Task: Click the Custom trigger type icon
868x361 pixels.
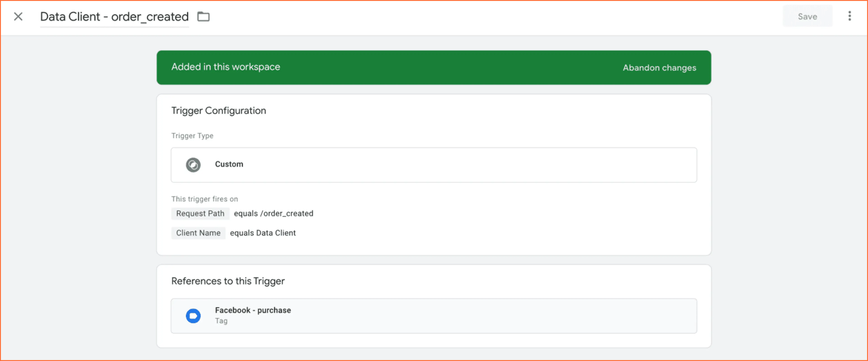Action: (193, 165)
